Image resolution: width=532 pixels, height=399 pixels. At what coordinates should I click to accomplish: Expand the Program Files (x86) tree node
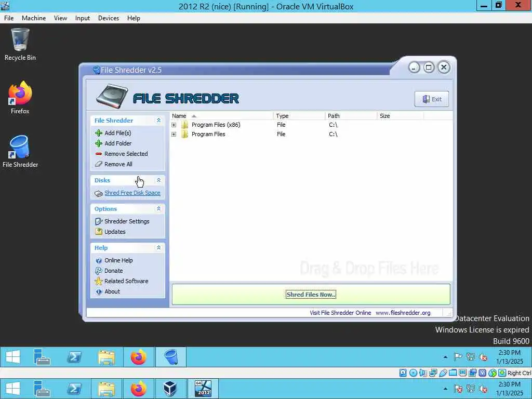(x=174, y=125)
